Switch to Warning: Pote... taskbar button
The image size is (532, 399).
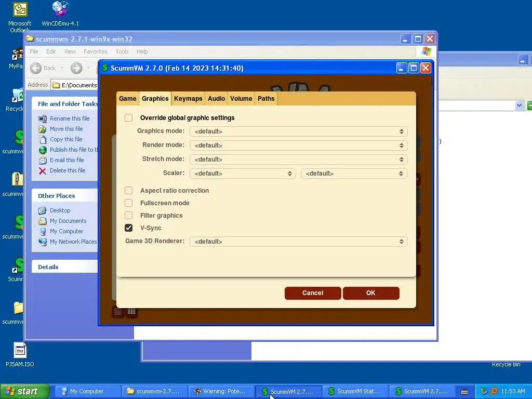(x=221, y=391)
